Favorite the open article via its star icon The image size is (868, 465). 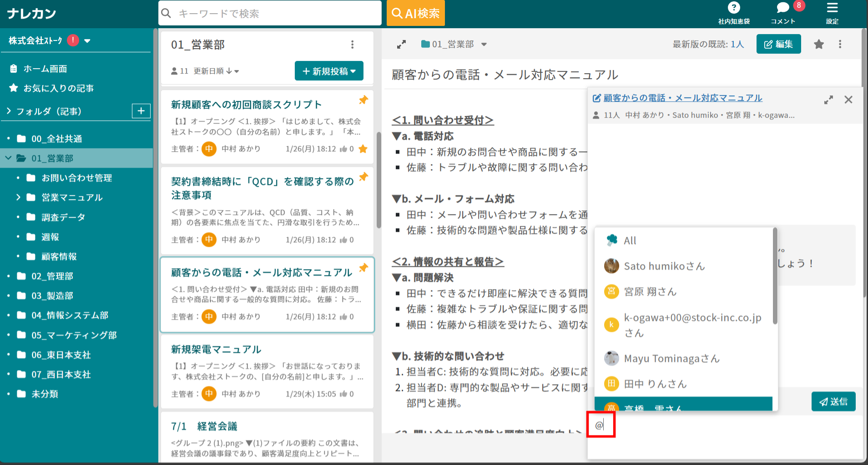(x=819, y=44)
